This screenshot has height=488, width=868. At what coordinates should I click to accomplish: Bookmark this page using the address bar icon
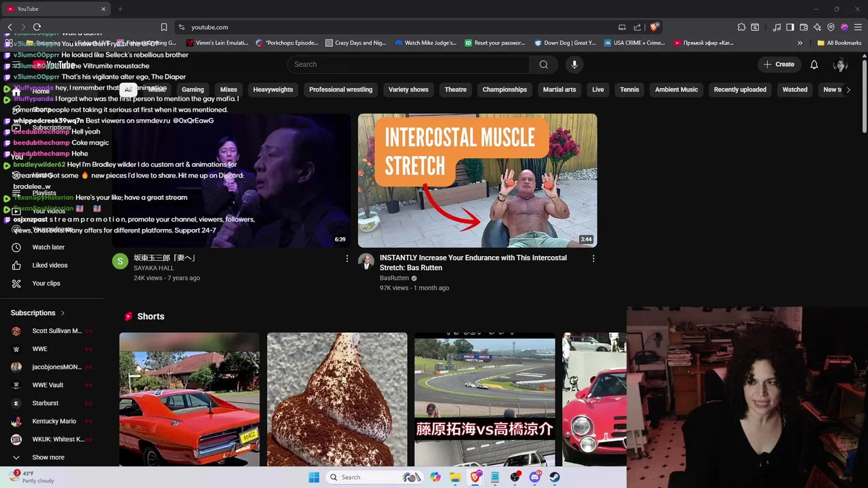[x=164, y=27]
